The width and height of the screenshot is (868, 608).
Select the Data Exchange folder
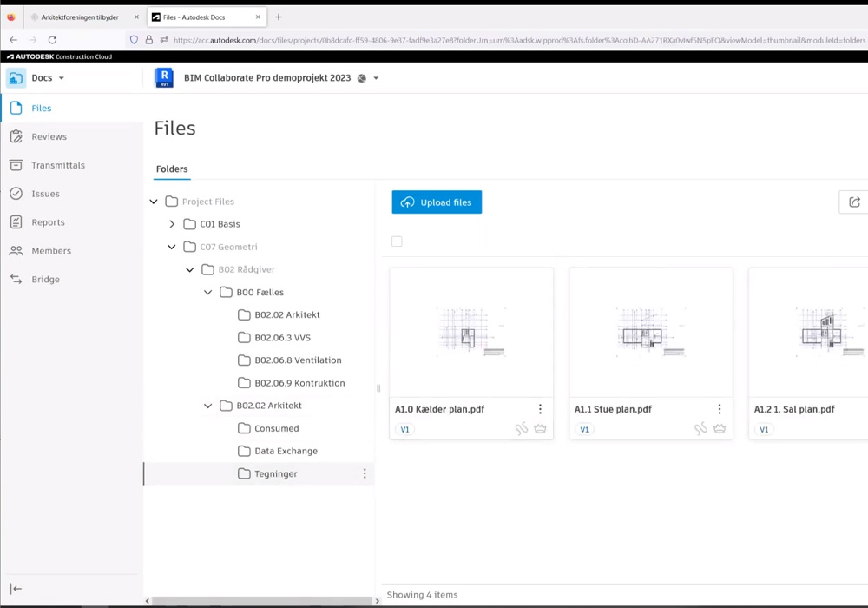(x=286, y=451)
